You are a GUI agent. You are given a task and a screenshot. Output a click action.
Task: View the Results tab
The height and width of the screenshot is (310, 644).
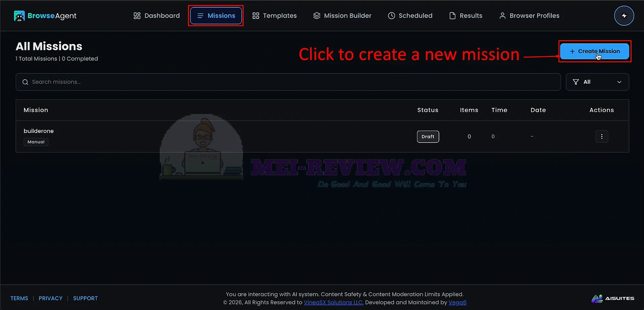click(466, 16)
